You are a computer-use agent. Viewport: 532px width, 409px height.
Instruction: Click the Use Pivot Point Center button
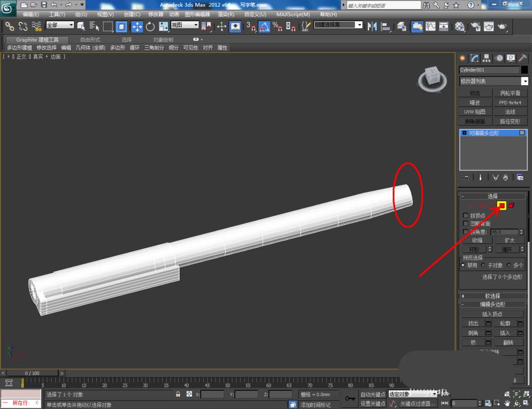coord(206,26)
